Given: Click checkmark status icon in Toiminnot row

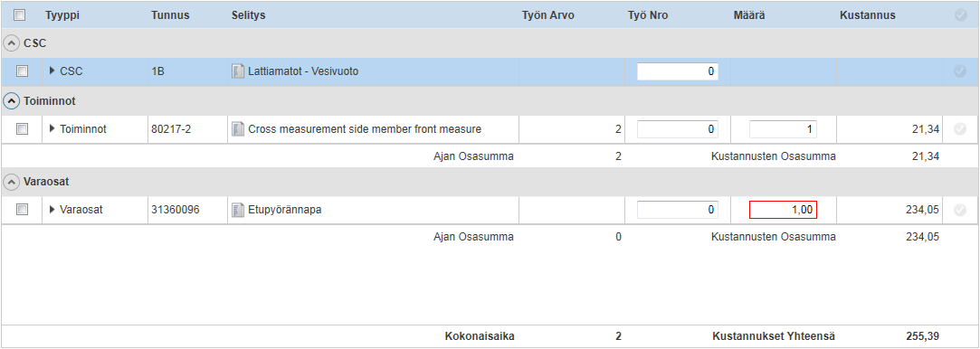Looking at the screenshot, I should click(x=960, y=129).
